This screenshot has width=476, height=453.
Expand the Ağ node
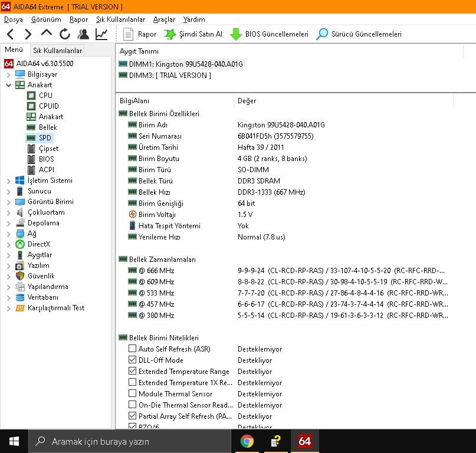[8, 234]
